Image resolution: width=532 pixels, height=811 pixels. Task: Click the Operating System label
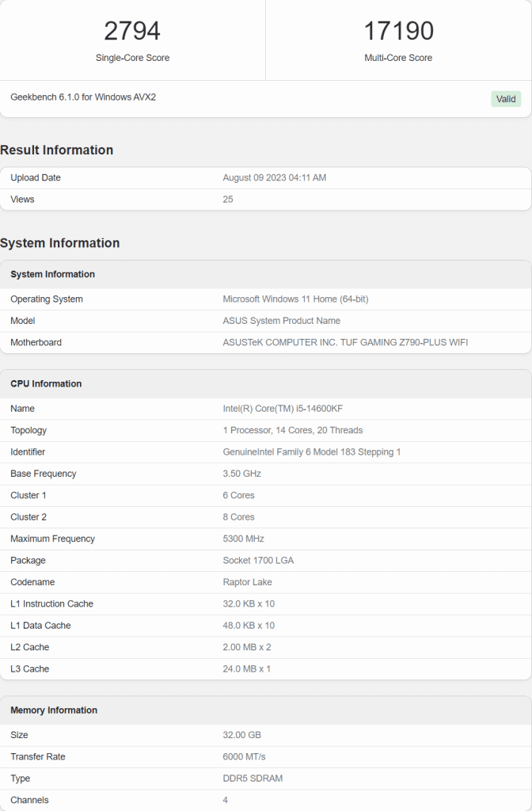(x=47, y=299)
